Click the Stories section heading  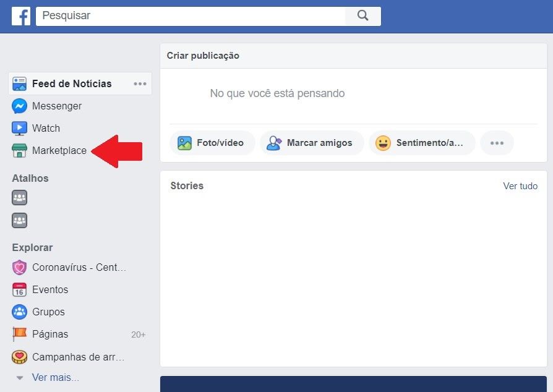coord(187,185)
